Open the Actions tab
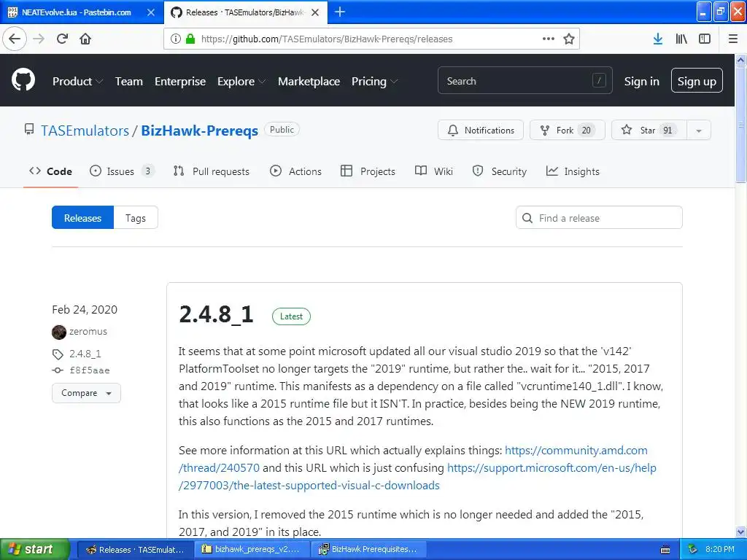Screen dimensions: 747x560 (296, 171)
